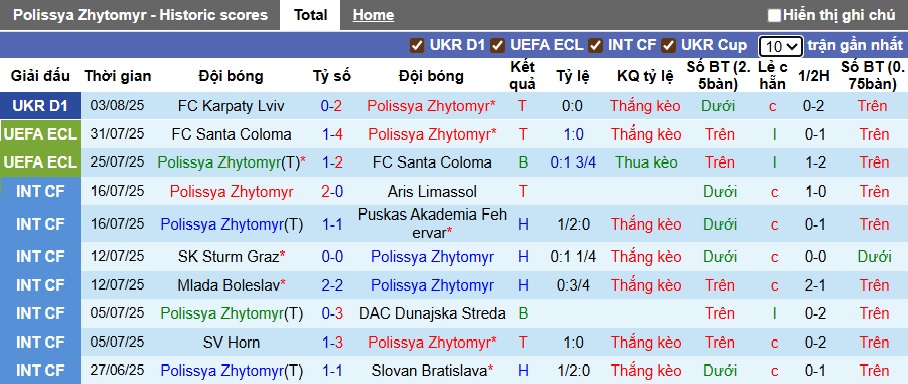Viewport: 908px width, 384px height.
Task: Enable the Hiển thị ghi chú checkbox
Action: 774,16
